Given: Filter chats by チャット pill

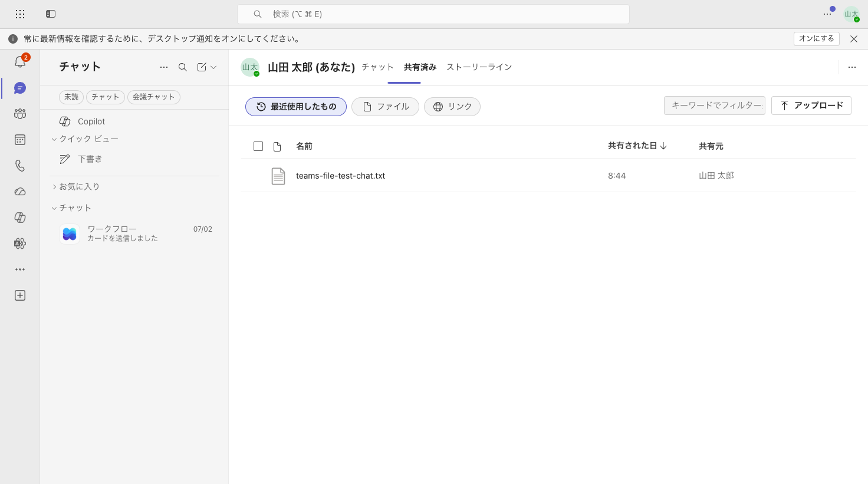Looking at the screenshot, I should pyautogui.click(x=106, y=97).
